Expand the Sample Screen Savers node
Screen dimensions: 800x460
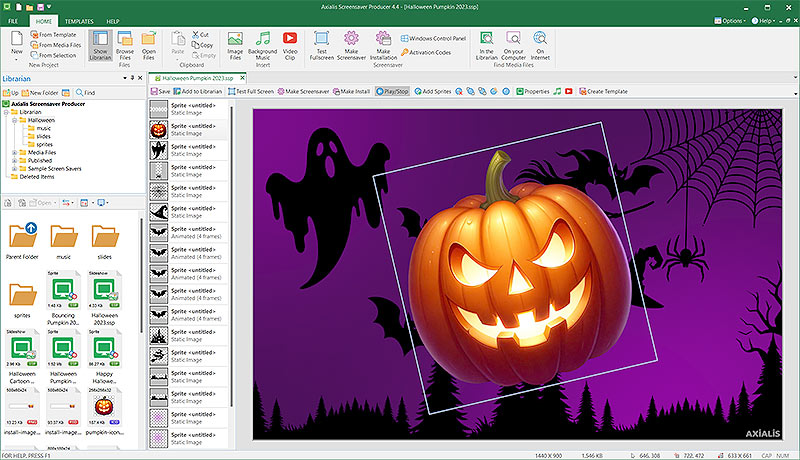15,169
